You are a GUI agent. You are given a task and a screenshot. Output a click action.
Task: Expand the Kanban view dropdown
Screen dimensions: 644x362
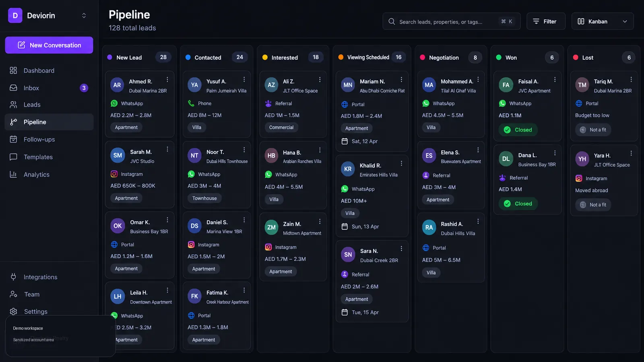pyautogui.click(x=603, y=21)
